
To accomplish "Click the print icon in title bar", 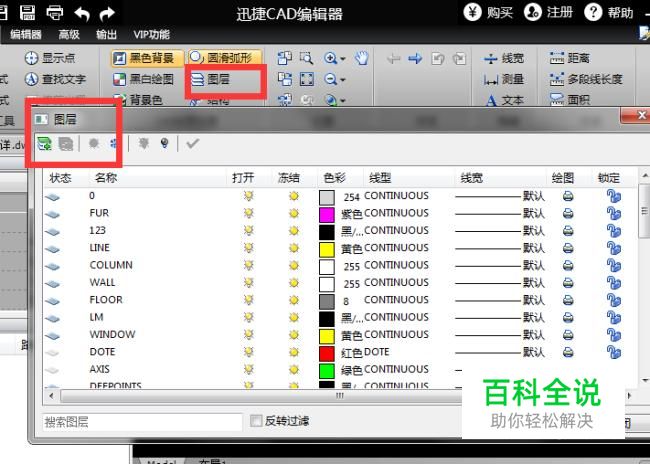I will click(55, 13).
